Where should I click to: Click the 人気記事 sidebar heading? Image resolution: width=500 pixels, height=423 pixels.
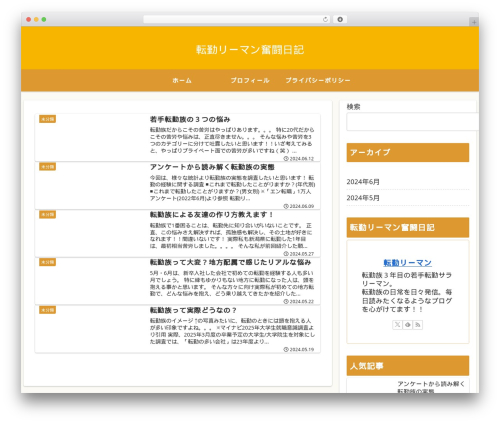(x=408, y=366)
